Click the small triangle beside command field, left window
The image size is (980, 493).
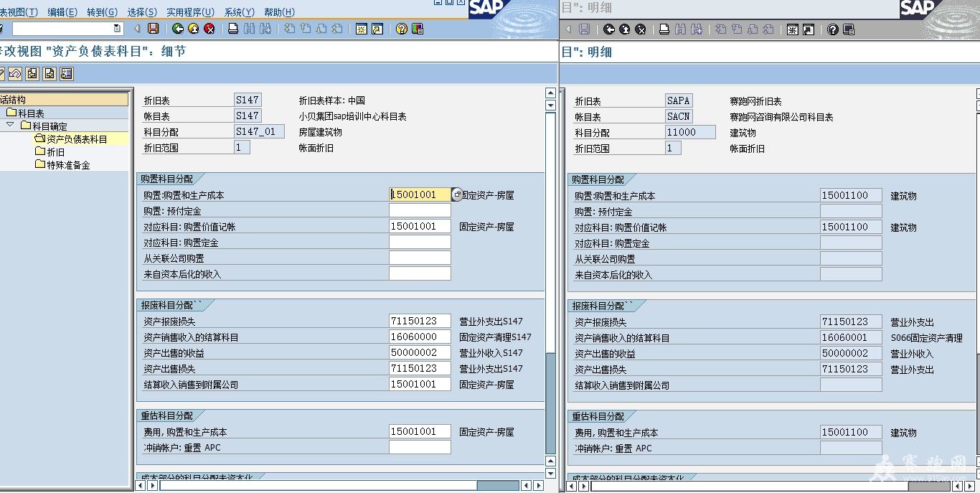136,29
